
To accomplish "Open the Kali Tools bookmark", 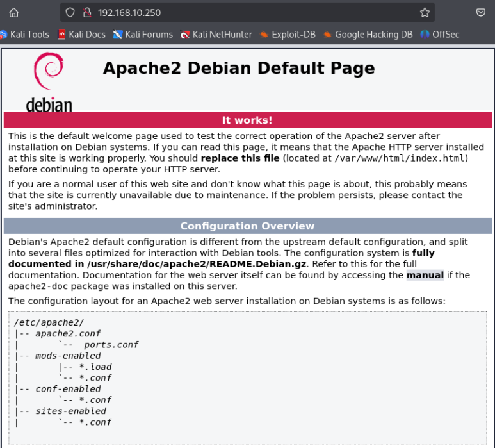I will pyautogui.click(x=25, y=34).
